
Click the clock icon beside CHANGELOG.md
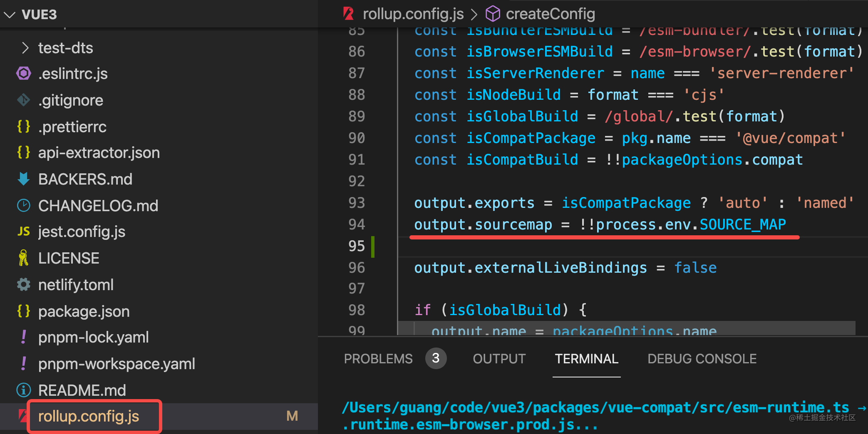(24, 205)
